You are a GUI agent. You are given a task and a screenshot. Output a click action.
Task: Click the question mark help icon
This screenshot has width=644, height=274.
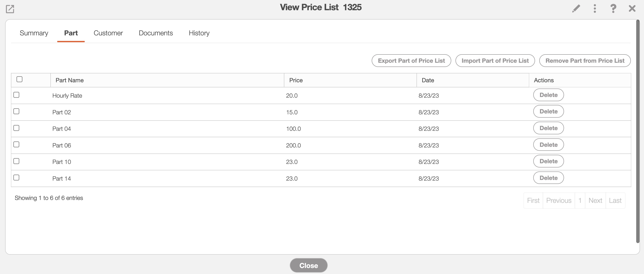[613, 8]
